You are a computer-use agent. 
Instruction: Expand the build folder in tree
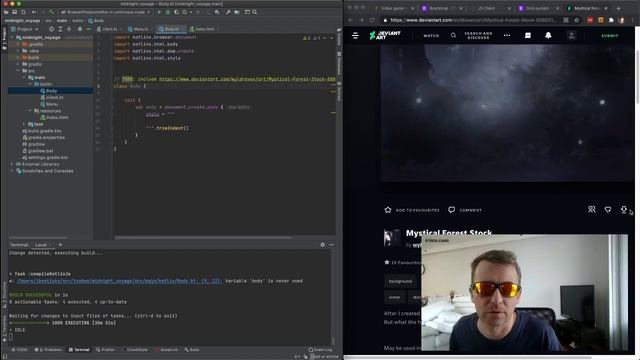pos(18,58)
